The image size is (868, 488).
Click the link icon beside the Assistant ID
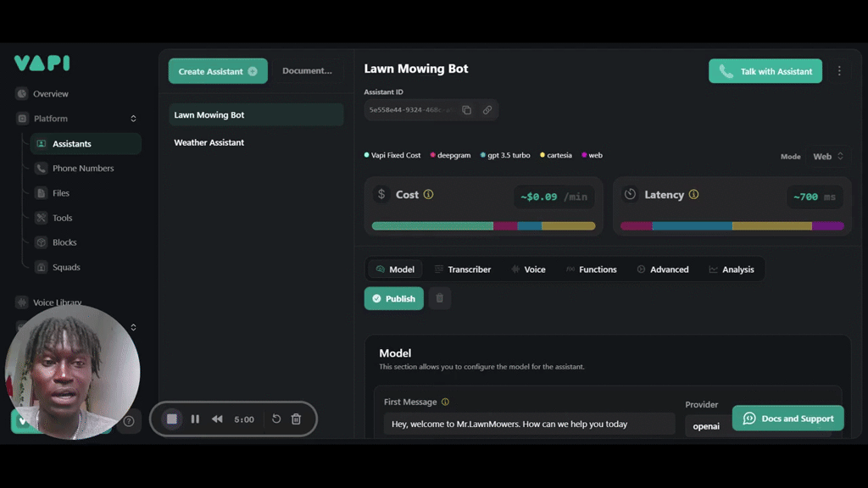click(x=487, y=109)
